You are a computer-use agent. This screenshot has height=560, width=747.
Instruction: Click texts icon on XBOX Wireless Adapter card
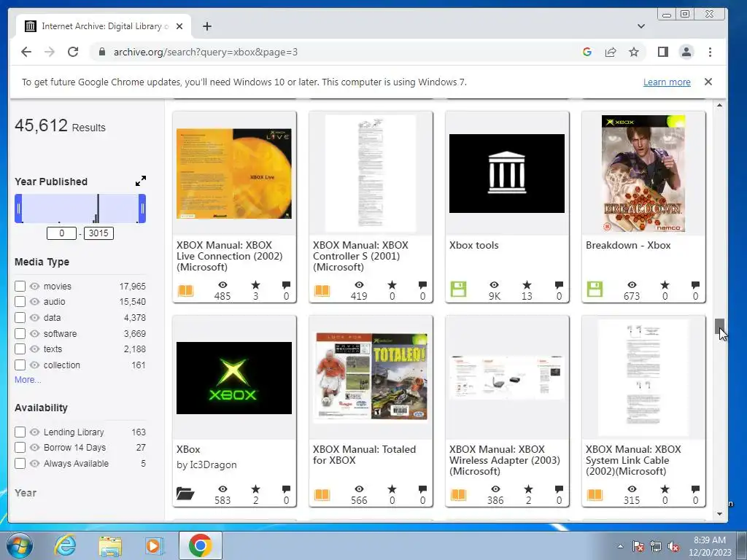[x=458, y=494]
